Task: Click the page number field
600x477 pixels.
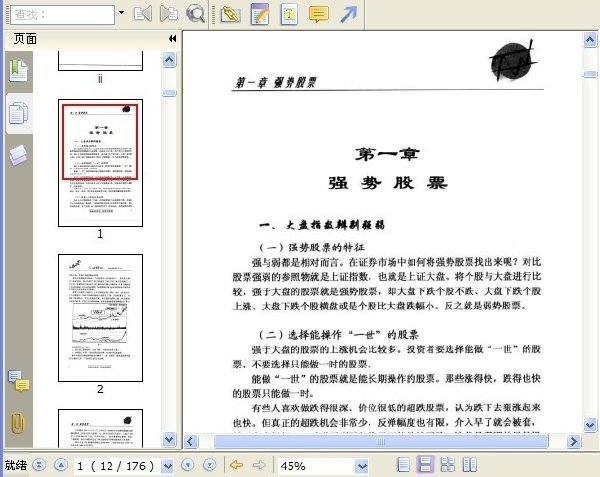Action: click(x=117, y=466)
